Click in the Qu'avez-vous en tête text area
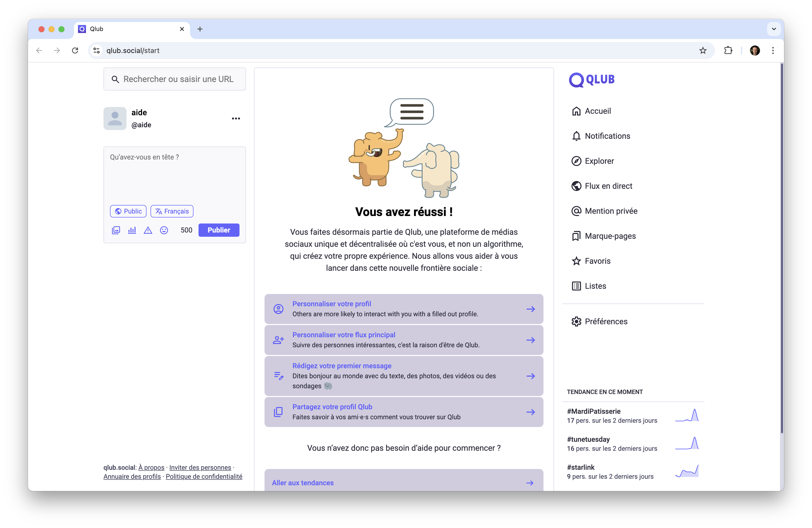Image resolution: width=812 pixels, height=528 pixels. [x=175, y=176]
